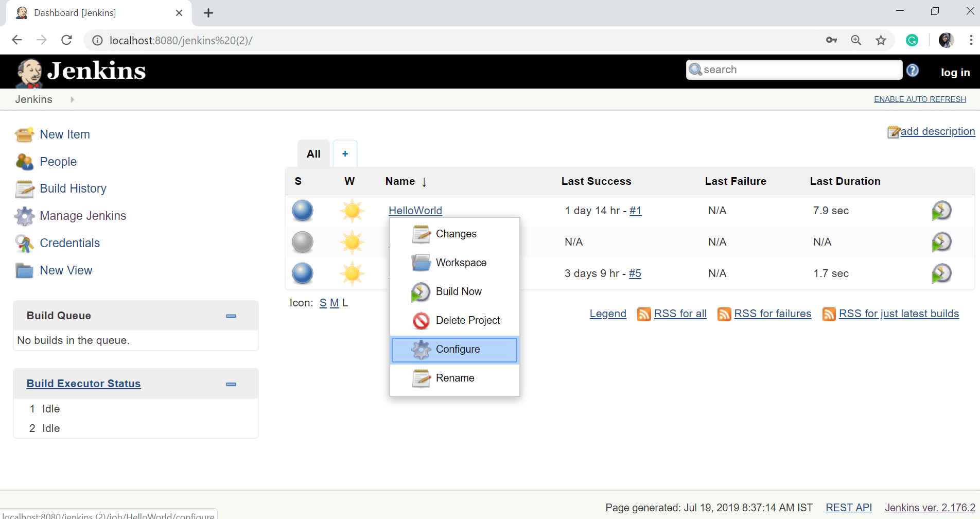Image resolution: width=980 pixels, height=519 pixels.
Task: Select Workspace from the context menu
Action: click(x=454, y=263)
